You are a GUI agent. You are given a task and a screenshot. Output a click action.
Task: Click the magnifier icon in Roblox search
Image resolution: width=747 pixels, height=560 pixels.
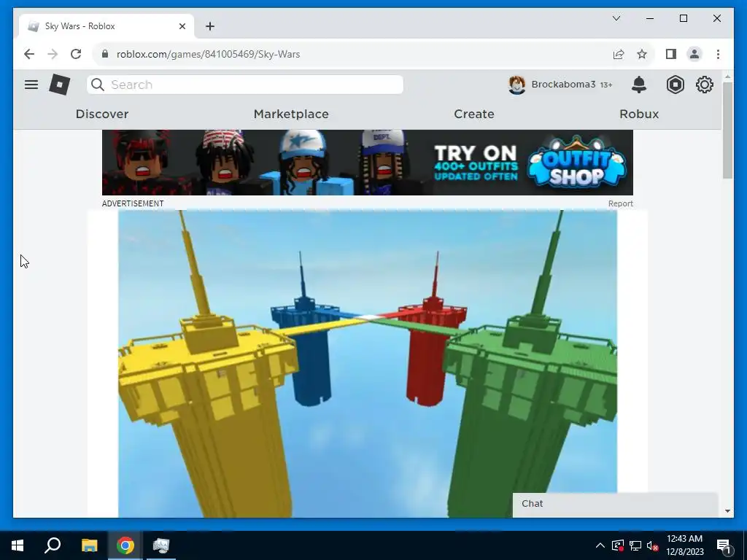[x=98, y=85]
